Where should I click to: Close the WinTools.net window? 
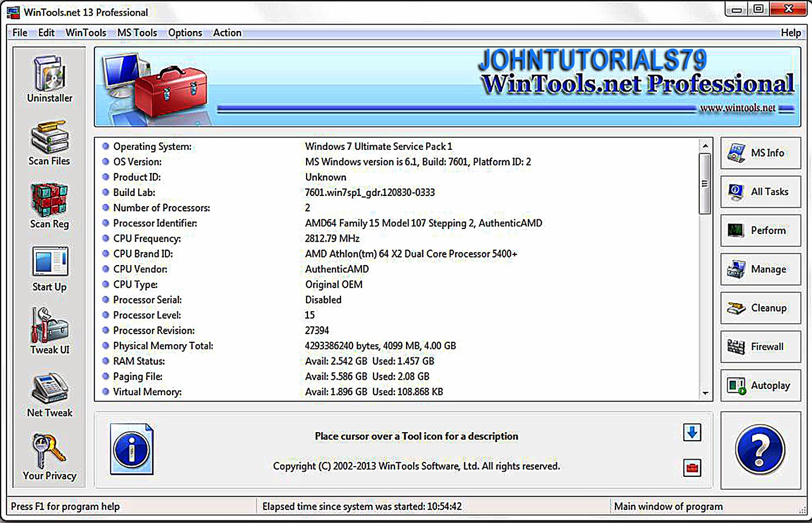point(789,9)
